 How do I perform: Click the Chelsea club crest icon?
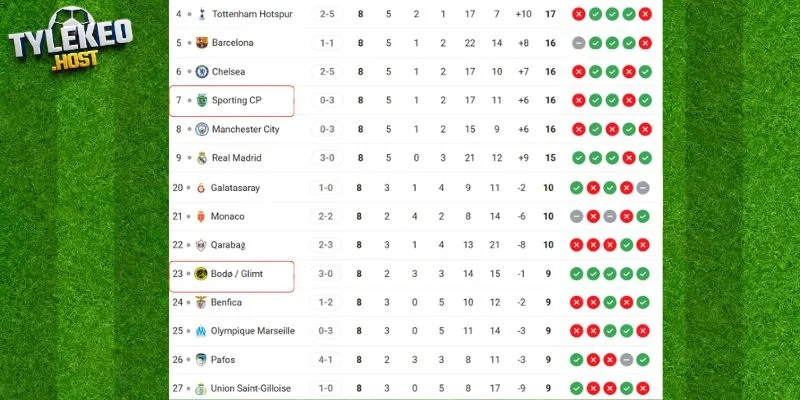tap(201, 72)
